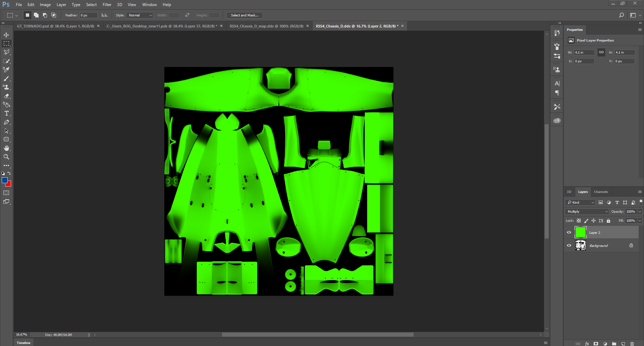Select the Clone Stamp tool

6,87
